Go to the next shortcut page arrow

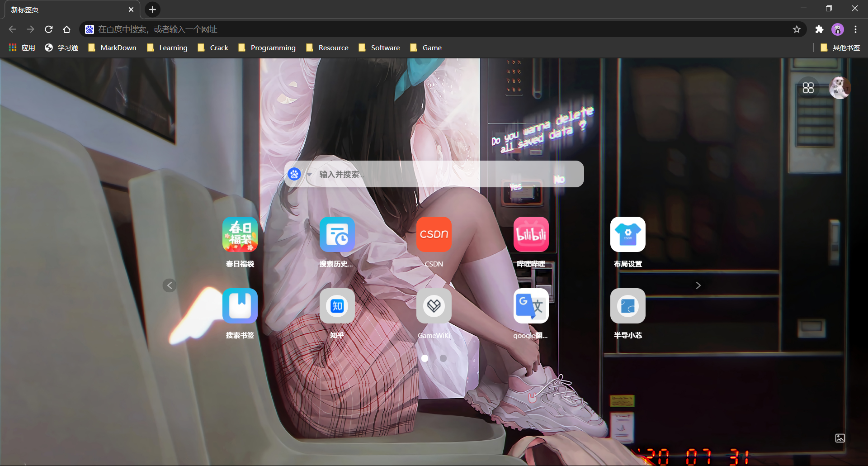(x=698, y=285)
